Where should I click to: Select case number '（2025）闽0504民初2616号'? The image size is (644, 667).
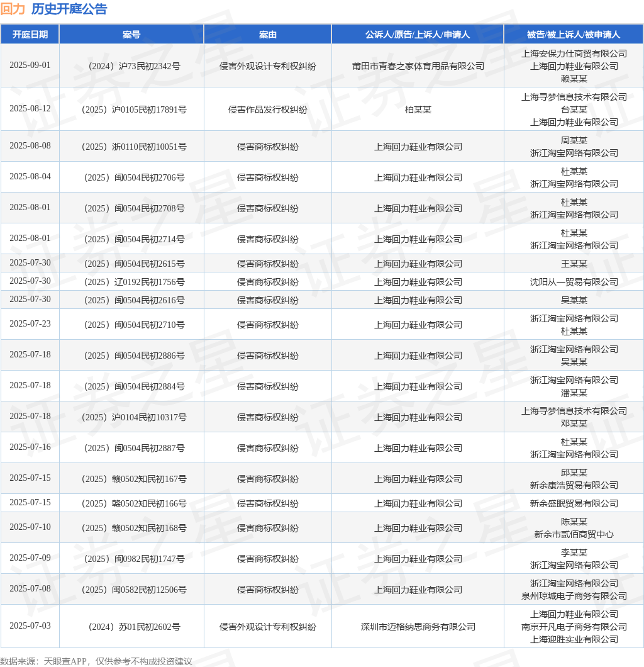[134, 300]
